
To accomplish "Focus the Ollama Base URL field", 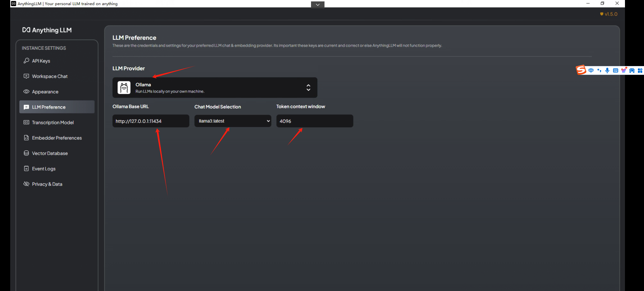I will pyautogui.click(x=151, y=121).
